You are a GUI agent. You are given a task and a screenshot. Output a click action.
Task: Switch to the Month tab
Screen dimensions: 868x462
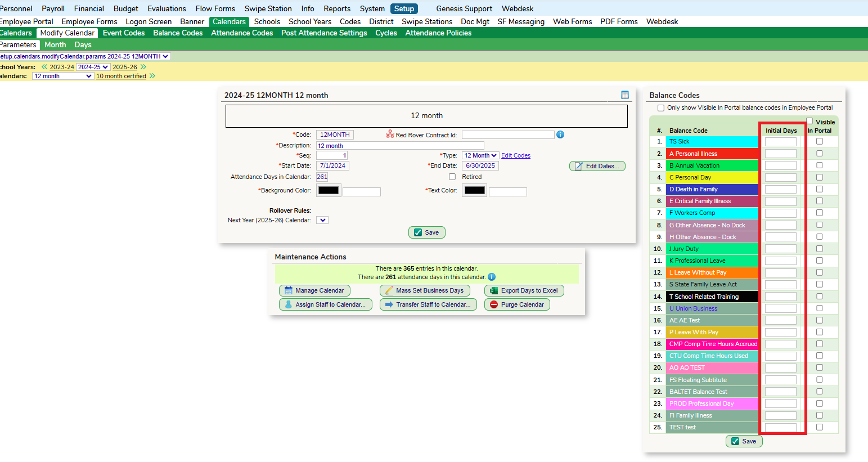tap(55, 44)
